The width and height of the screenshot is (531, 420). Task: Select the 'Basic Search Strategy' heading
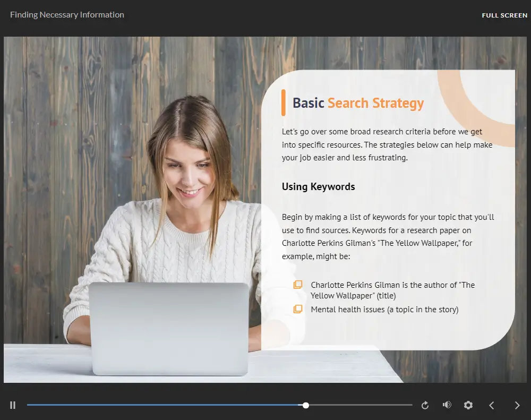click(x=358, y=103)
